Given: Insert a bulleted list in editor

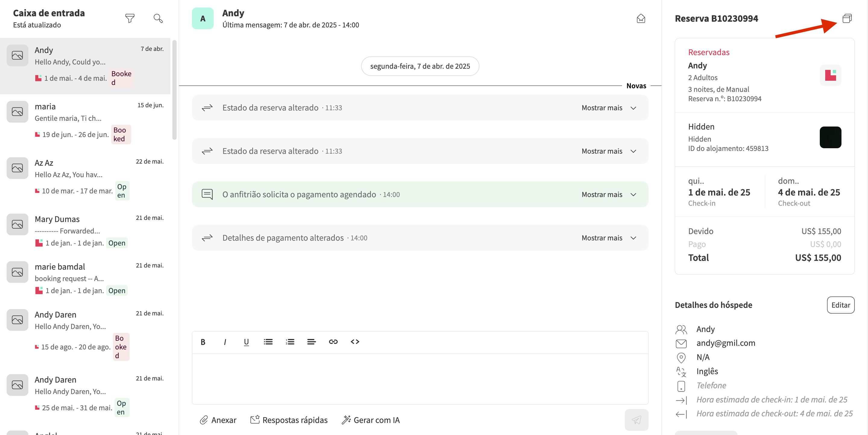Looking at the screenshot, I should pos(268,342).
